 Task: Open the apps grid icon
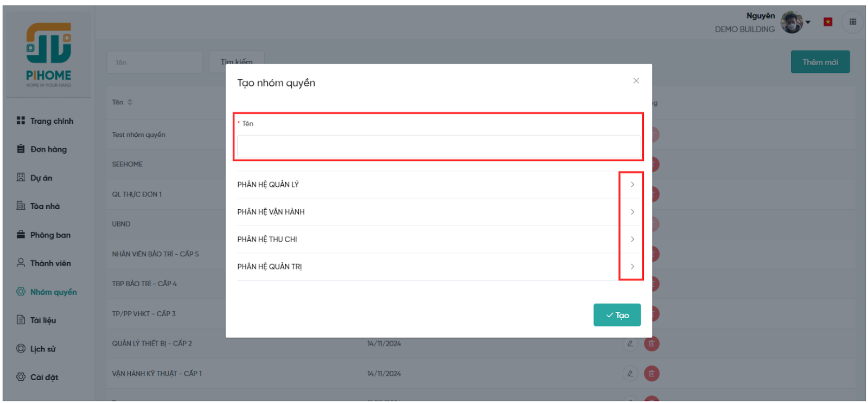pos(852,22)
